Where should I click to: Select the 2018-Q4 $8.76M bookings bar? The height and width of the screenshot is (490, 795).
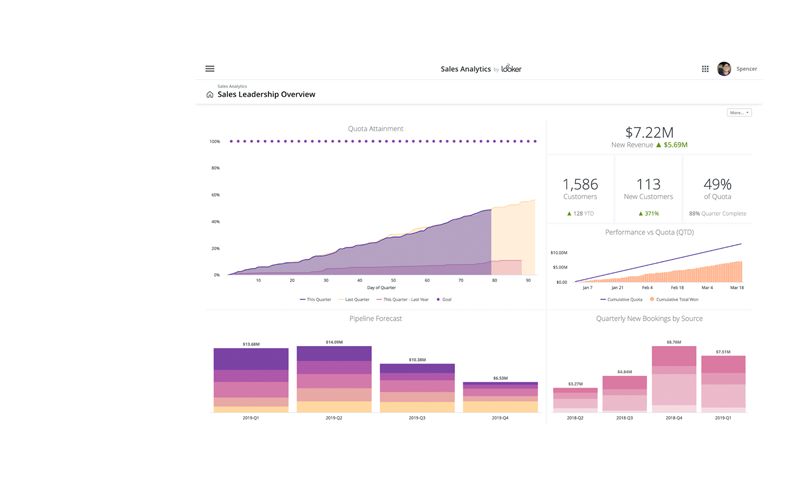coord(674,379)
